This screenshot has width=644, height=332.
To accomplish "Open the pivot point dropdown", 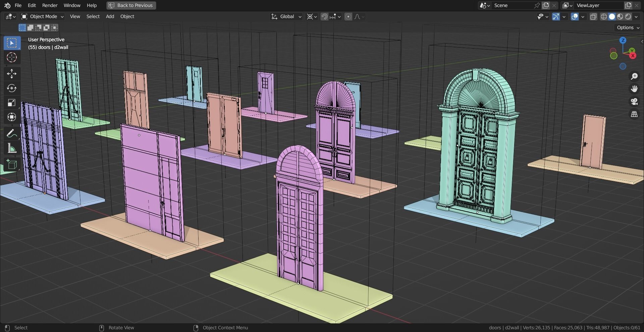I will [312, 16].
